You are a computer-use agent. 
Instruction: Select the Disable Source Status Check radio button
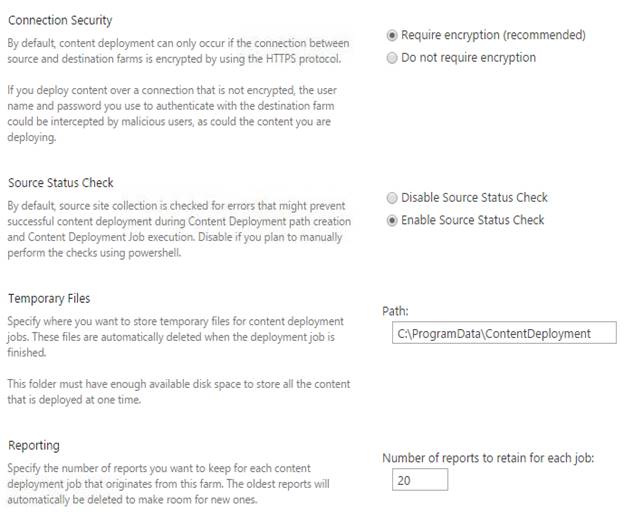392,198
